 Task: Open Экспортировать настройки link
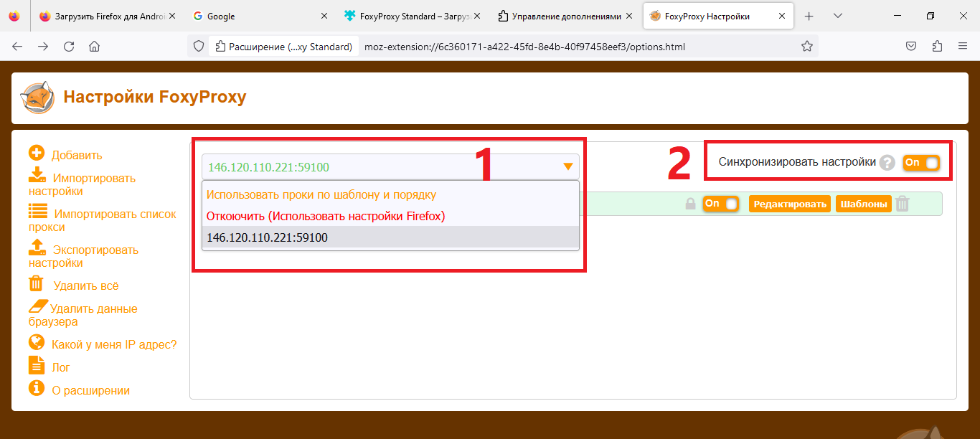(x=84, y=256)
